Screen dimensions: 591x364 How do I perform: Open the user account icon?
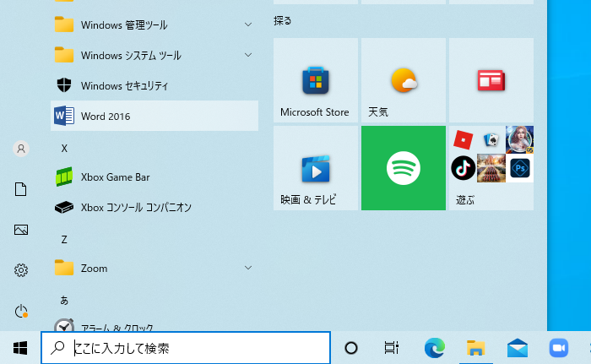(x=21, y=149)
